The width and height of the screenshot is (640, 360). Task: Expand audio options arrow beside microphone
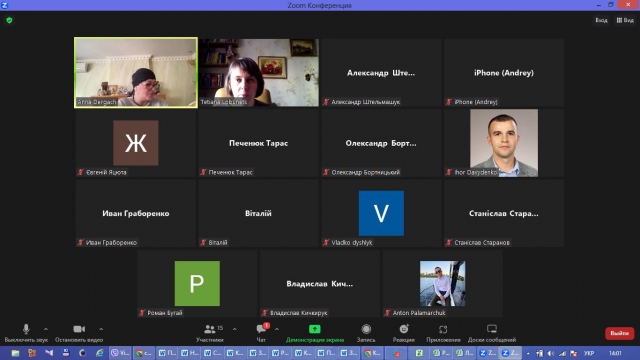pos(46,329)
